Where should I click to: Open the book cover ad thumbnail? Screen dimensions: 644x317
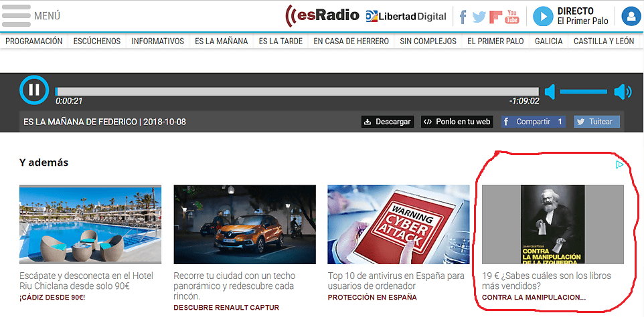pyautogui.click(x=553, y=224)
